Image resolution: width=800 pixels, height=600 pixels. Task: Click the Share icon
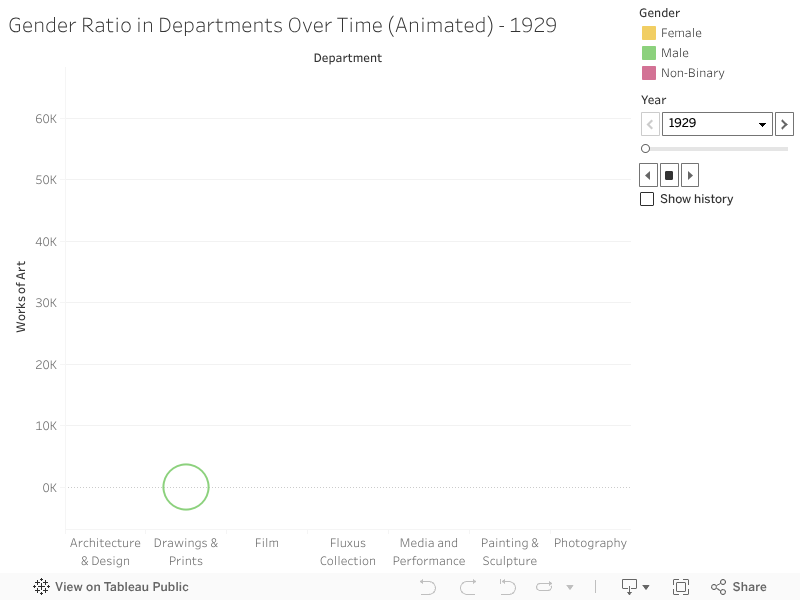[738, 587]
